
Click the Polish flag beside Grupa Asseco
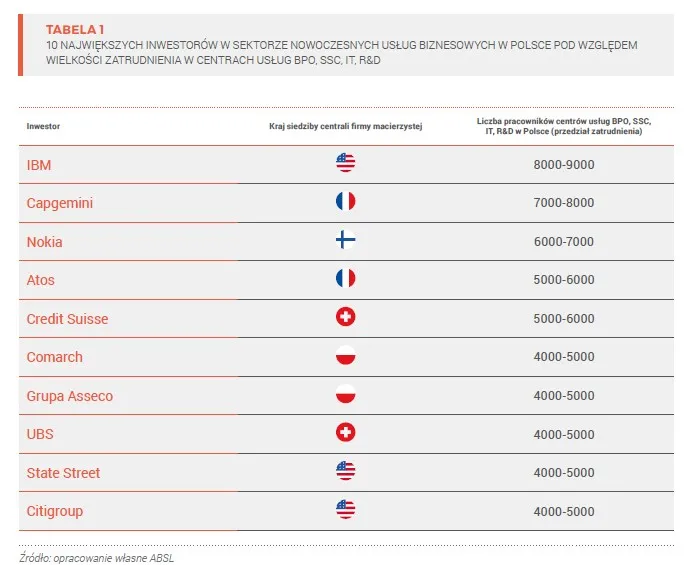click(346, 395)
